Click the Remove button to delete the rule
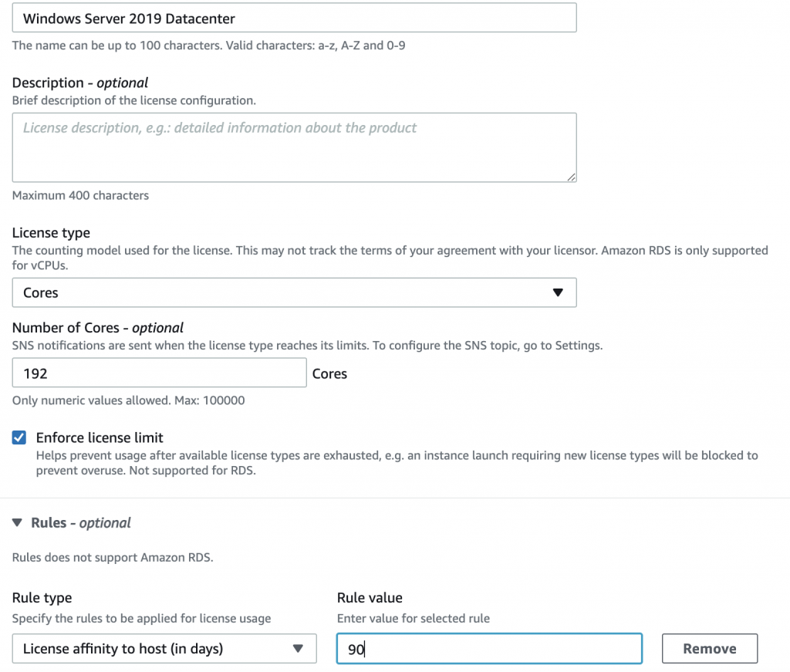This screenshot has width=790, height=672. coord(709,648)
